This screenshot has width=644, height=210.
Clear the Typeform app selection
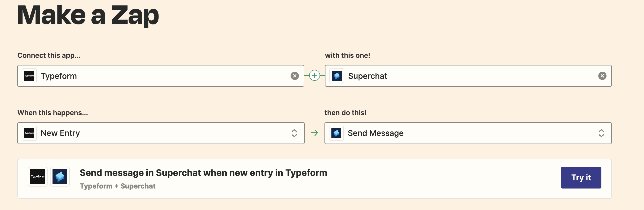pyautogui.click(x=295, y=76)
